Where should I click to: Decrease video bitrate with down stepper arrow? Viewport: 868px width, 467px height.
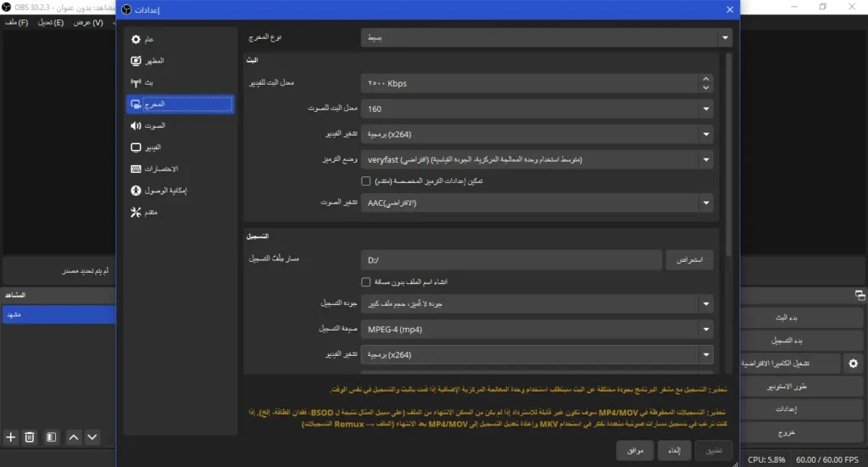[x=706, y=87]
